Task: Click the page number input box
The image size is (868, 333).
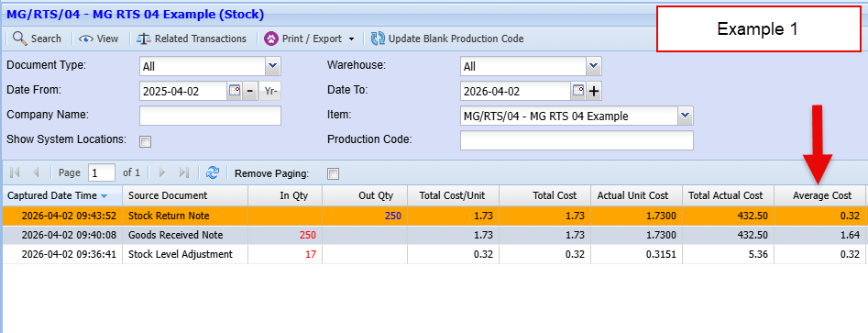Action: point(102,172)
